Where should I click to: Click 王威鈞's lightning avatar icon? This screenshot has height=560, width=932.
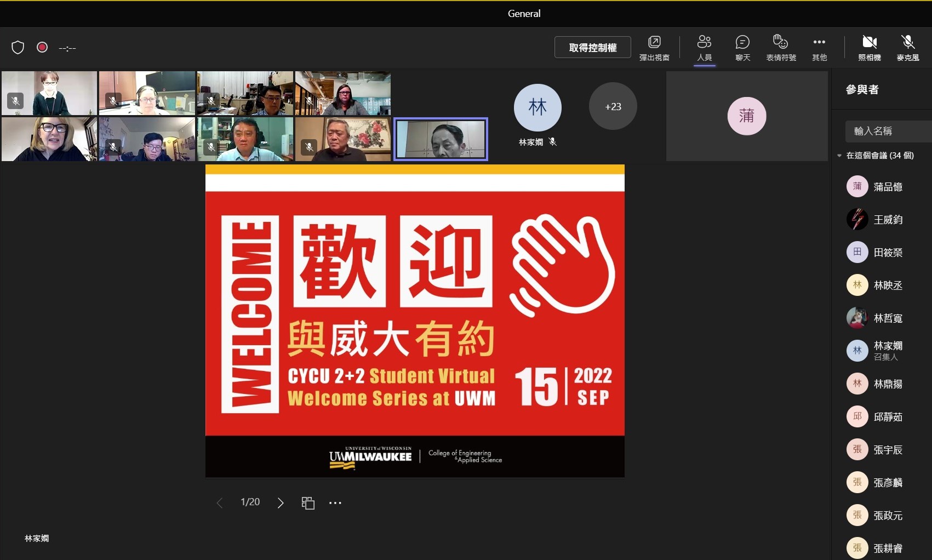[x=857, y=219]
